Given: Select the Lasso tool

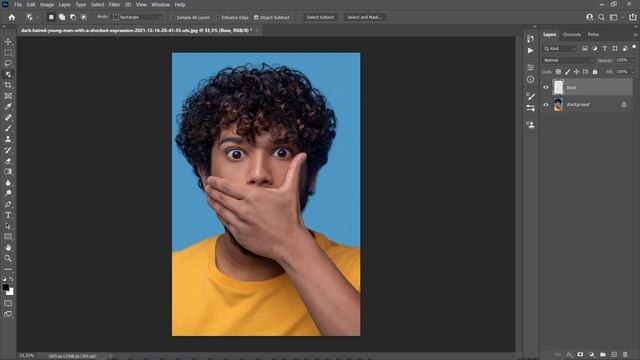Looking at the screenshot, I should 8,63.
